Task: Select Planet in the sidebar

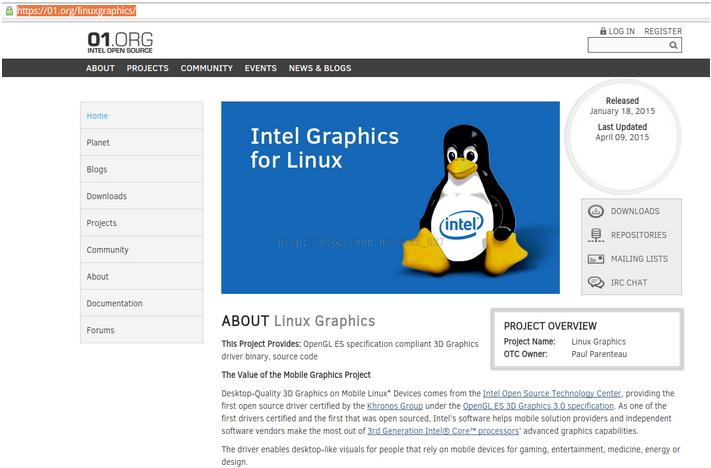Action: click(x=142, y=142)
